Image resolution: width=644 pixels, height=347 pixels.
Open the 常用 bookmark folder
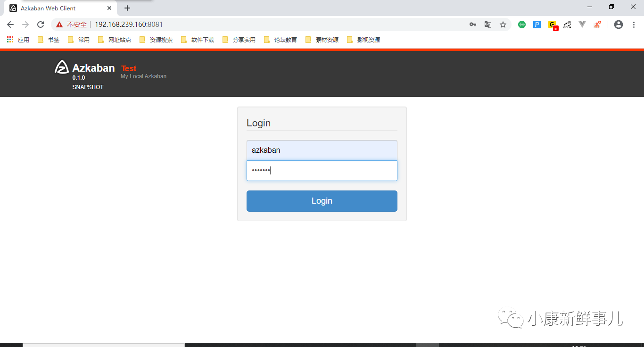click(79, 40)
